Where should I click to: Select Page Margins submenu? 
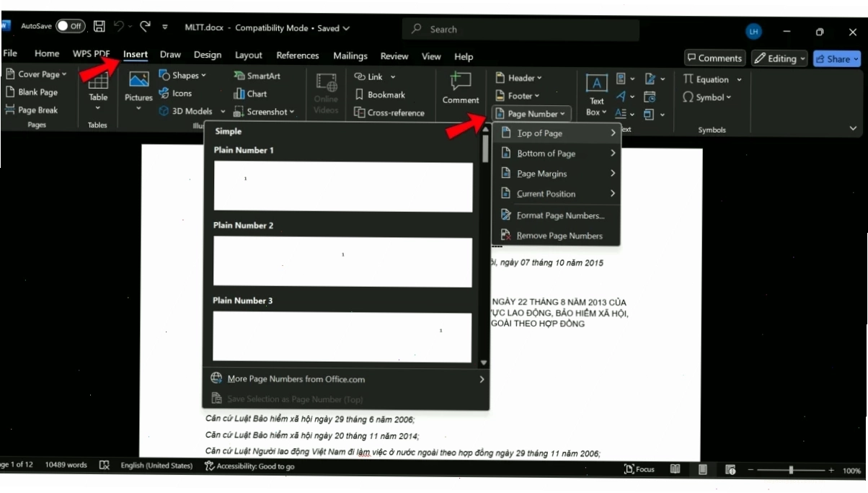pos(556,174)
